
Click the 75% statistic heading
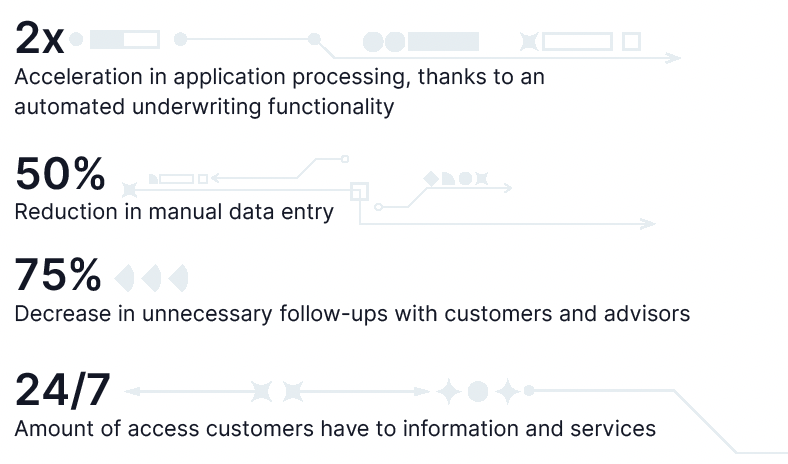pos(58,274)
